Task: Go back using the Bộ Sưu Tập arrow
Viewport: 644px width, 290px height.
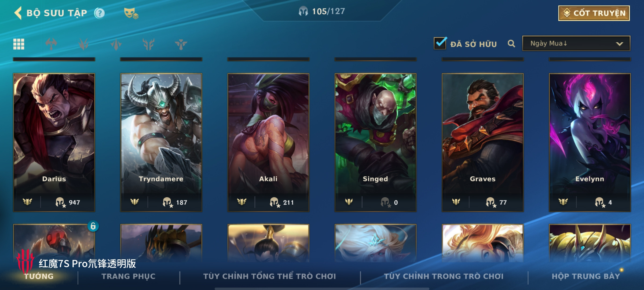Action: 18,13
